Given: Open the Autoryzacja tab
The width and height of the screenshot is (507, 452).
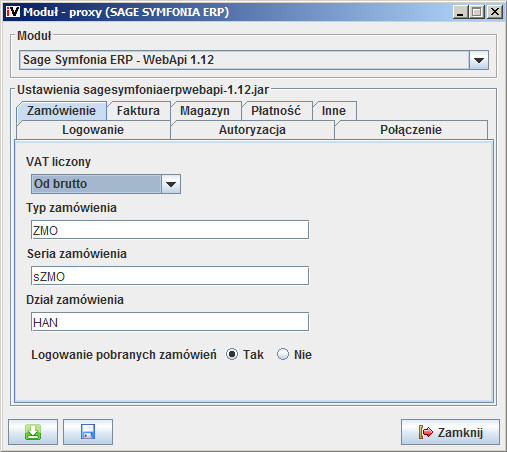Looking at the screenshot, I should [252, 130].
